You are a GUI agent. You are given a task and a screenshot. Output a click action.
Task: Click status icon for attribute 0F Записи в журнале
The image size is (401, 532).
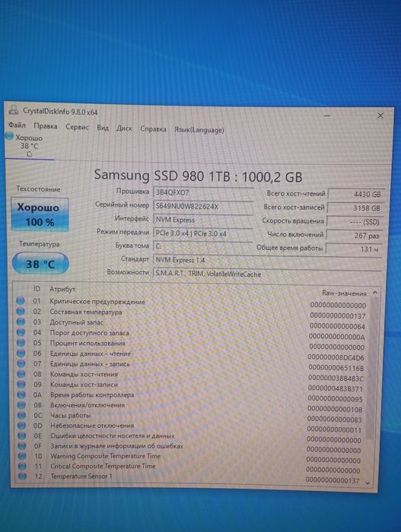22,445
